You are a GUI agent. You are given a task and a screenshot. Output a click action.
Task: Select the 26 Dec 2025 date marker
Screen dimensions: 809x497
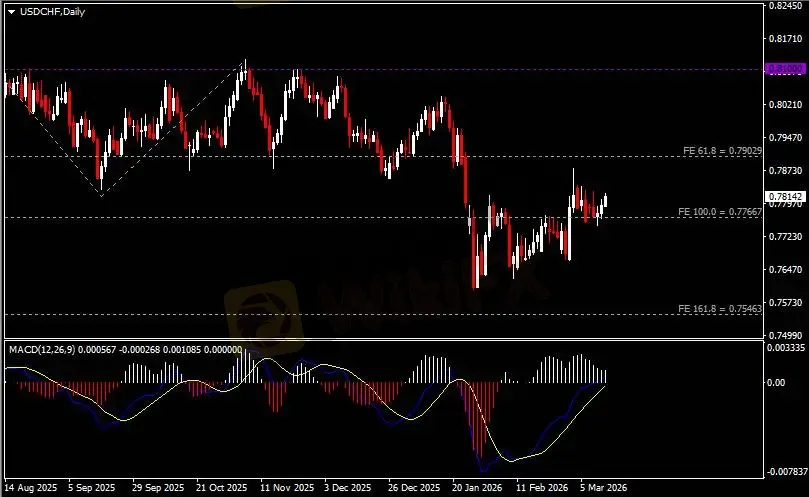click(x=414, y=488)
